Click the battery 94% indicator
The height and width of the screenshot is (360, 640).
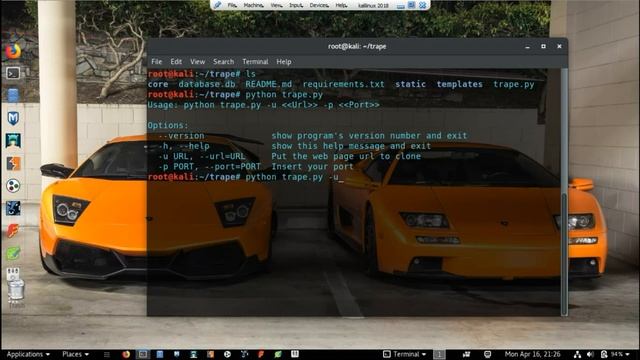[612, 354]
